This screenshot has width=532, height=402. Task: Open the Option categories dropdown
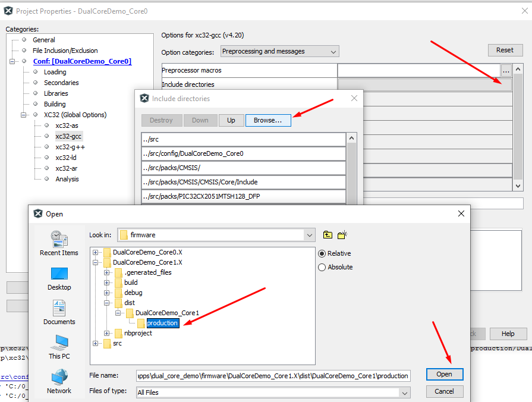279,52
